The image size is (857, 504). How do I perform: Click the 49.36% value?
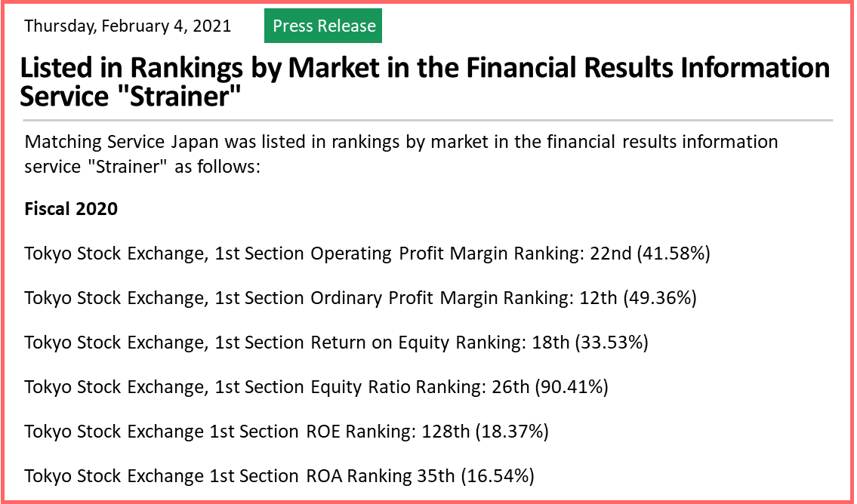coord(660,298)
